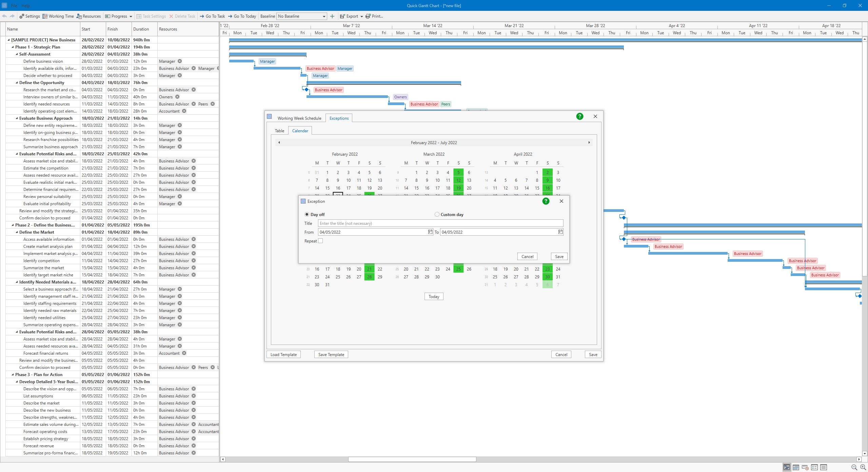Click the Print icon in the toolbar
868x472 pixels.
tap(368, 16)
